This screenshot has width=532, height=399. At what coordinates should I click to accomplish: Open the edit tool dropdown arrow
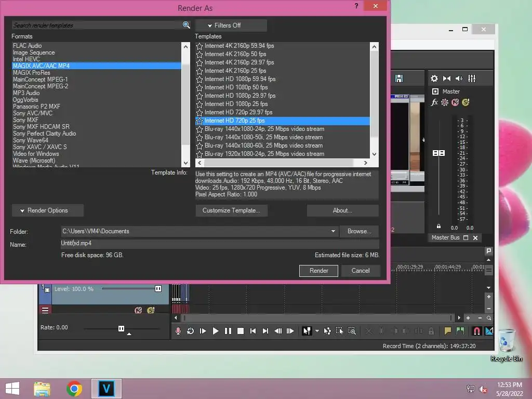317,331
